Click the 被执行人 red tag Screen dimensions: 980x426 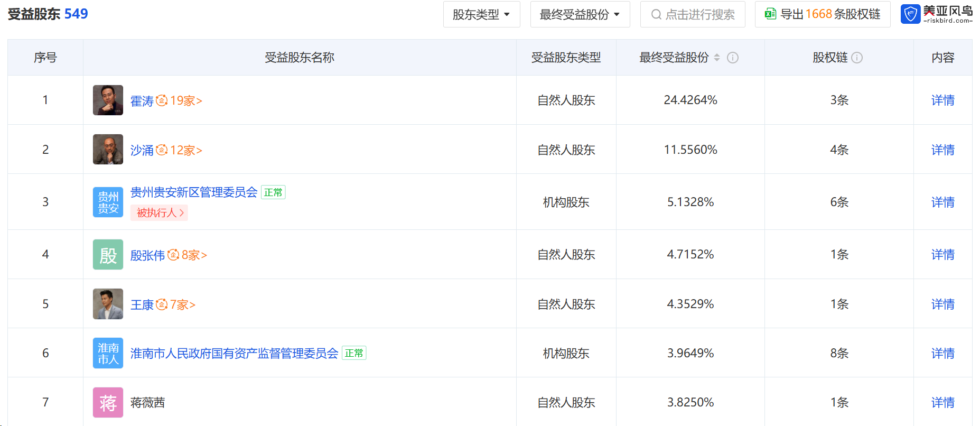159,213
